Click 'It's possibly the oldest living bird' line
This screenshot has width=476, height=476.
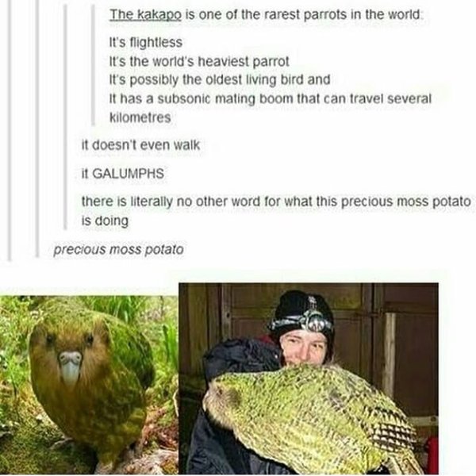click(x=220, y=80)
